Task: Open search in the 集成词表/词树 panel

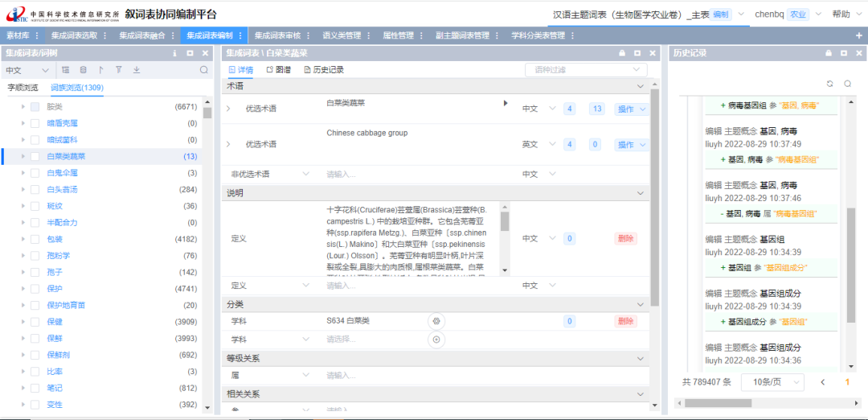Action: click(x=203, y=70)
